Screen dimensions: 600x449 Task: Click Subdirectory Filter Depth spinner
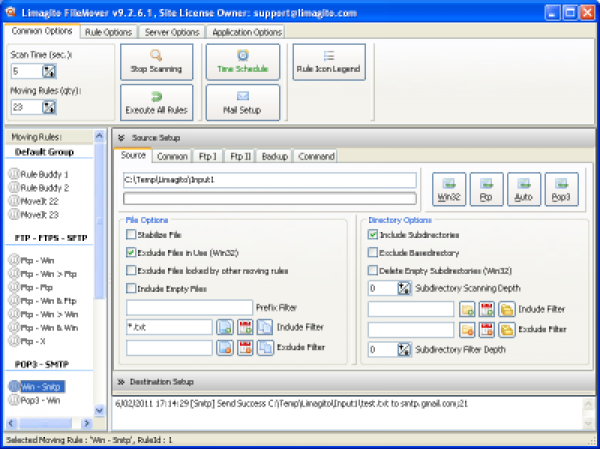(x=404, y=349)
